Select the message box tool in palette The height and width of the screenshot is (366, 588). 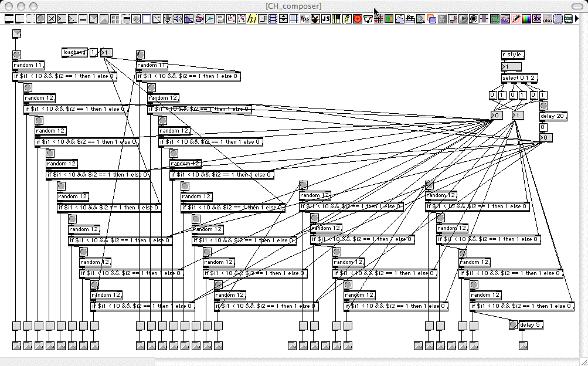click(x=19, y=18)
